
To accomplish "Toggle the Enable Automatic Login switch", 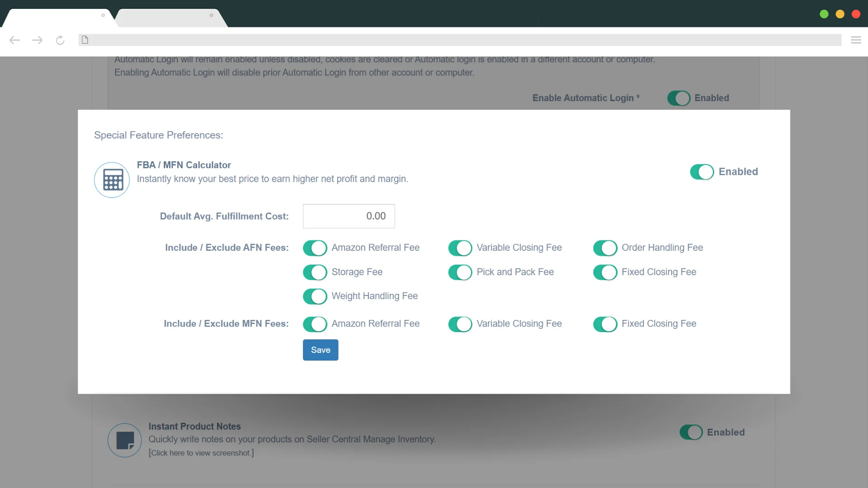I will [678, 98].
